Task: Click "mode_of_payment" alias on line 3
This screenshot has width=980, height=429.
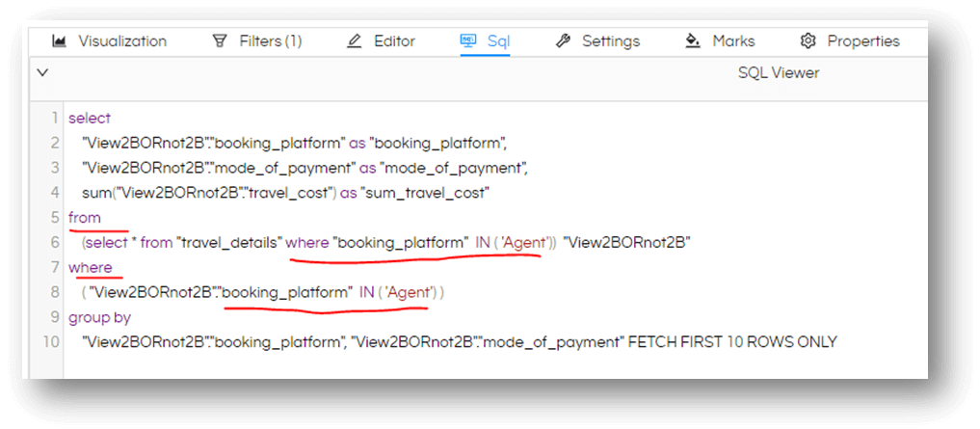Action: (454, 168)
